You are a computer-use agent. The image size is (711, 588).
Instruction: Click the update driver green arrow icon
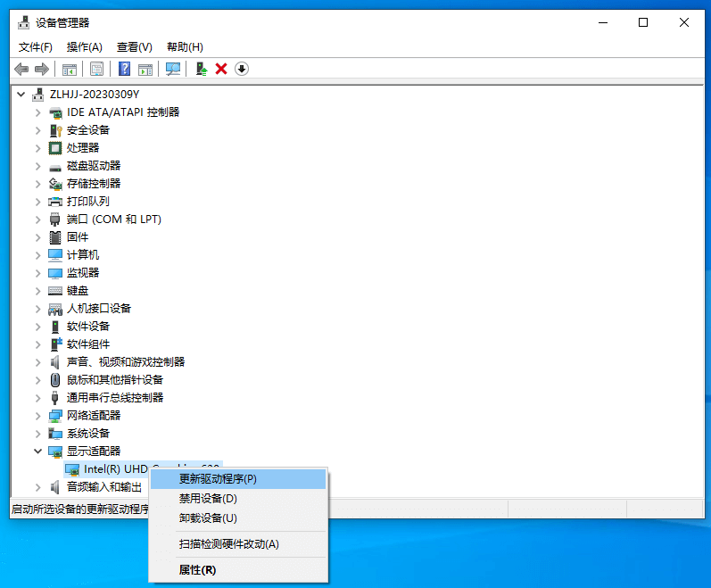tap(201, 69)
